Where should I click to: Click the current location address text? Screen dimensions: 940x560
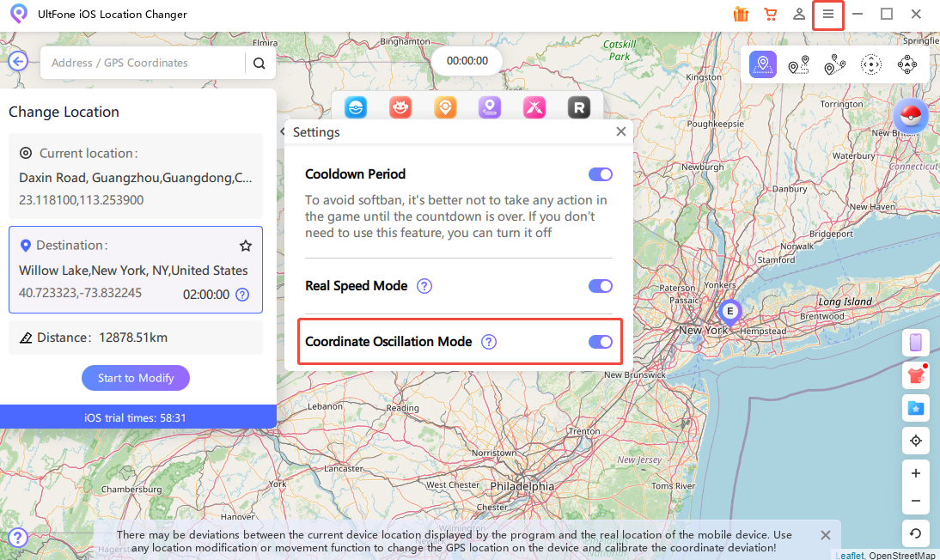pyautogui.click(x=136, y=178)
